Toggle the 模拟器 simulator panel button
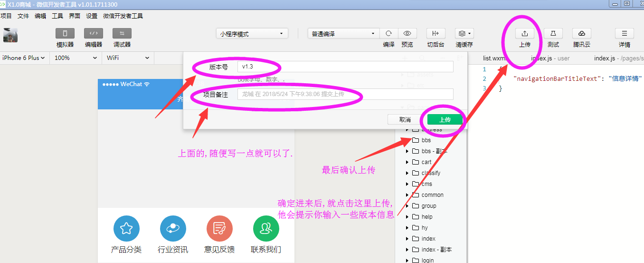The height and width of the screenshot is (263, 644). click(65, 34)
